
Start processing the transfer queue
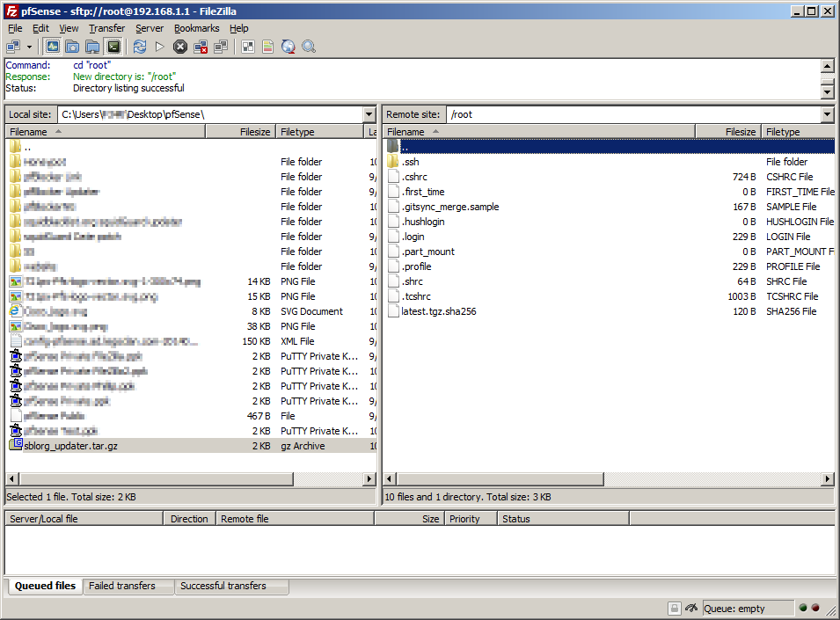[x=159, y=47]
